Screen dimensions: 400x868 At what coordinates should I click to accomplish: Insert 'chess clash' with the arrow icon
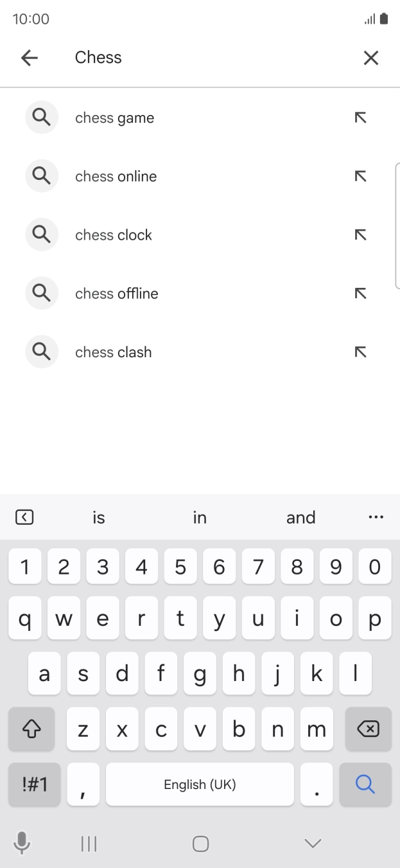tap(361, 351)
